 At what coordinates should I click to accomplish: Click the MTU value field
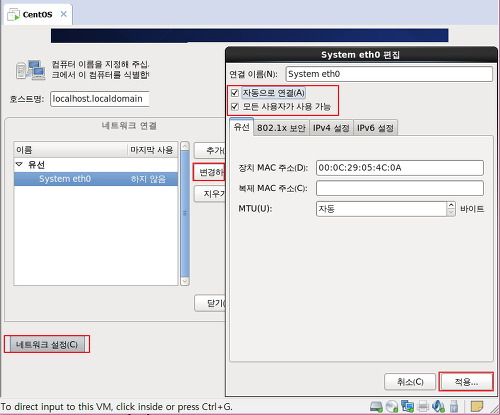[x=381, y=209]
